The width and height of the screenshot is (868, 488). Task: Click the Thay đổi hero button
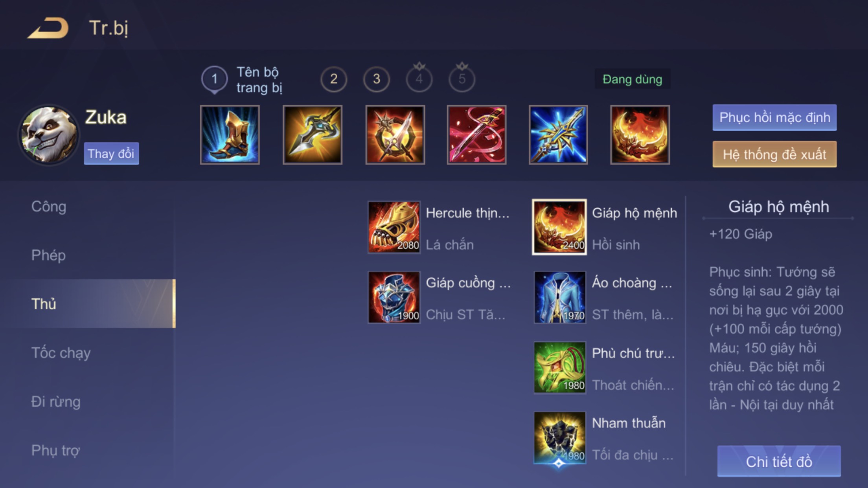coord(111,154)
